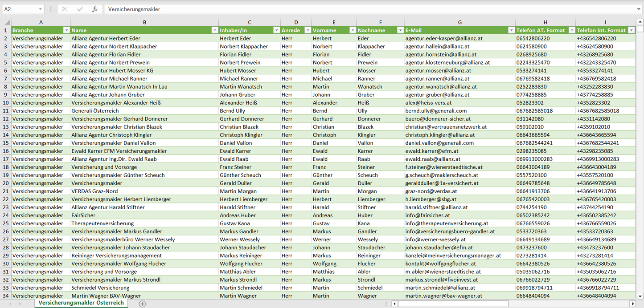
Task: Click the horizontal scrollbar right arrow
Action: (x=632, y=304)
